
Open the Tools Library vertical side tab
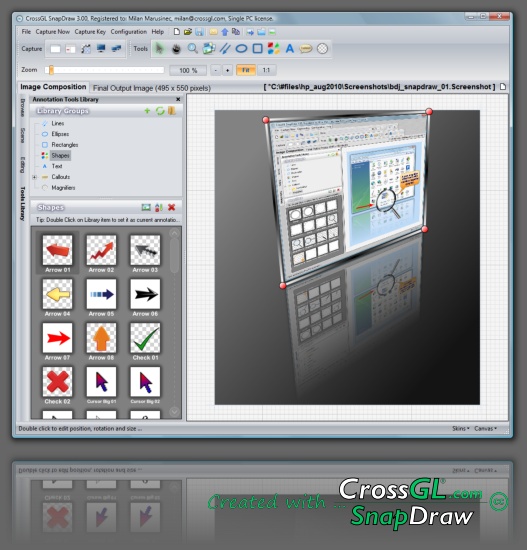(22, 204)
